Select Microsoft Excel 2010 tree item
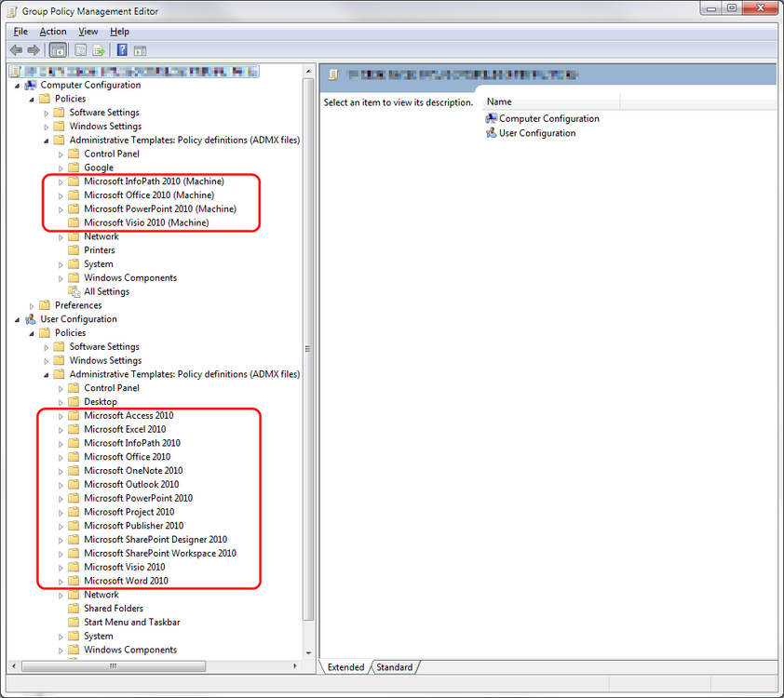784x698 pixels. point(125,429)
